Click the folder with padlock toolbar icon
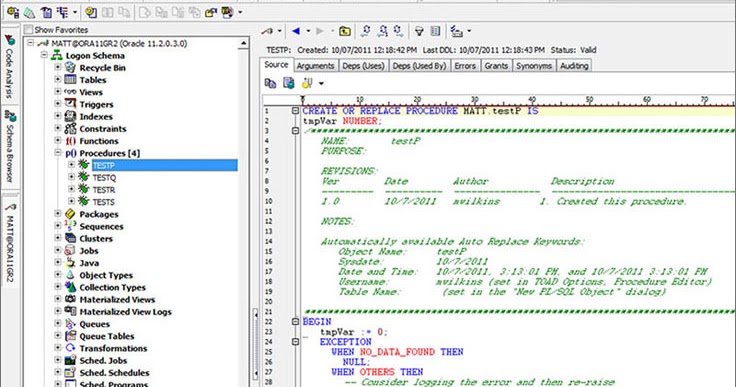Screen dimensions: 736x387 point(211,12)
